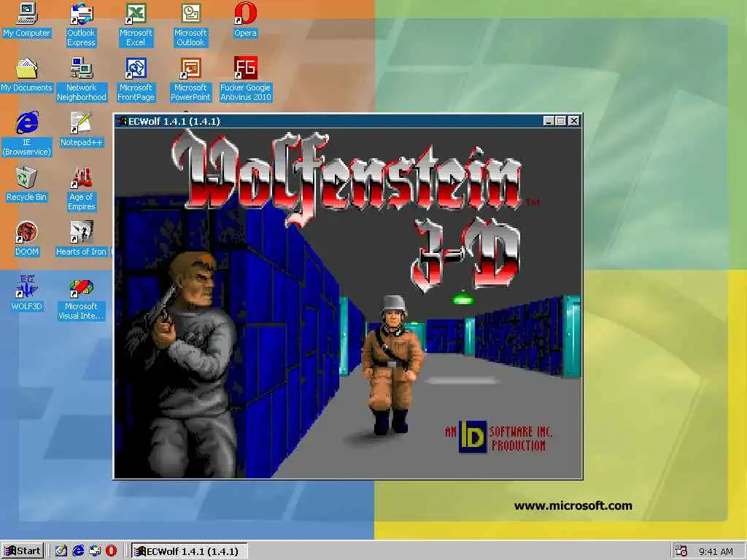Maximize the ECWolf window
The image size is (747, 560).
point(561,121)
